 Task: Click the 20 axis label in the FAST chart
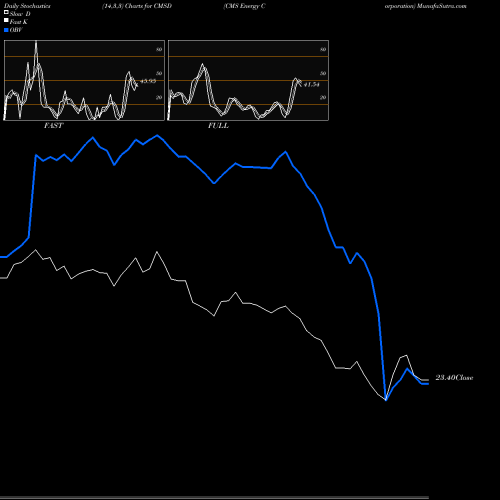(159, 97)
